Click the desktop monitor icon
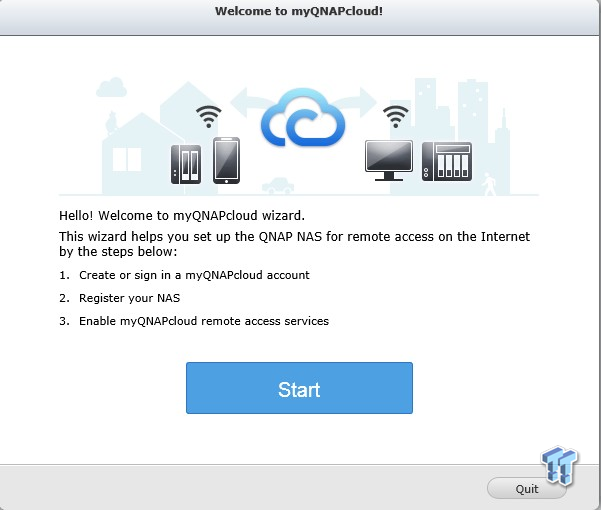The image size is (601, 510). tap(389, 160)
